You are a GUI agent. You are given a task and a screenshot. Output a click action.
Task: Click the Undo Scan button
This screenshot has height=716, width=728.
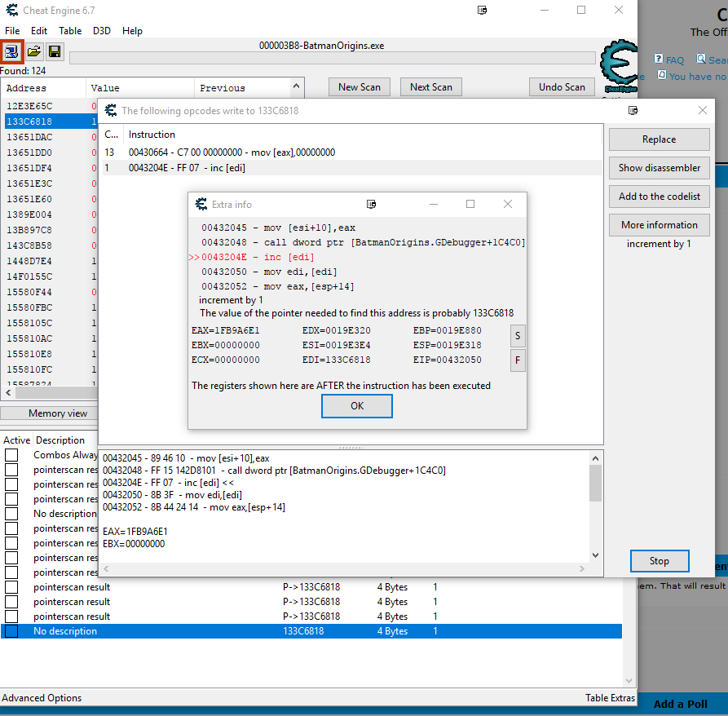click(562, 86)
